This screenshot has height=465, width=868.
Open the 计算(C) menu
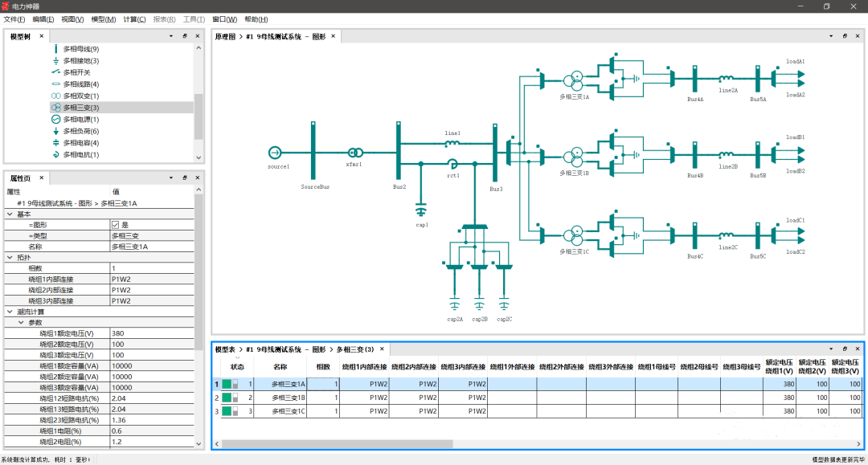click(134, 19)
